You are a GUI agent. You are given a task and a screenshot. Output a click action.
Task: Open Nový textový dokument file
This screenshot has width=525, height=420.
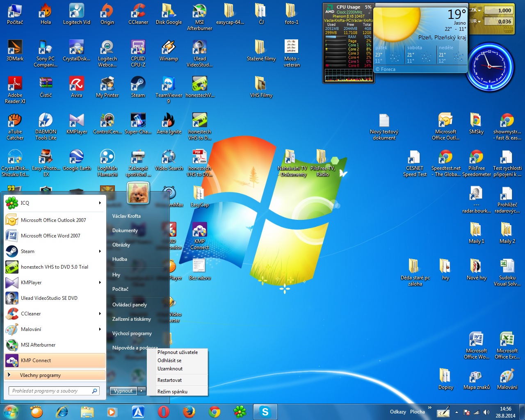(x=384, y=126)
